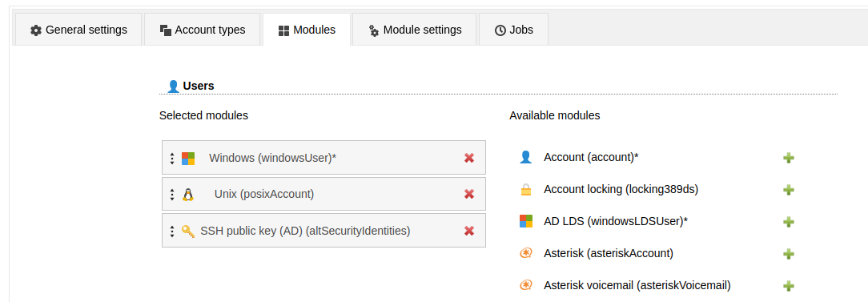
Task: Grab the drag handle of Windows module
Action: pyautogui.click(x=172, y=159)
